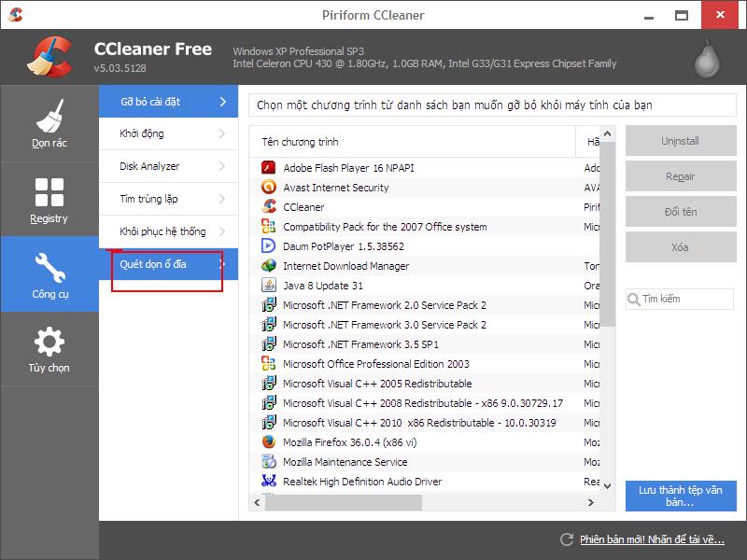
Task: Click Daum PotPlayer play icon
Action: tap(269, 245)
